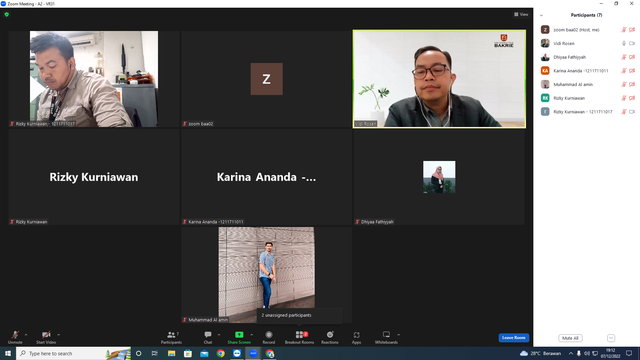Open Google Chrome from the taskbar

(x=220, y=353)
